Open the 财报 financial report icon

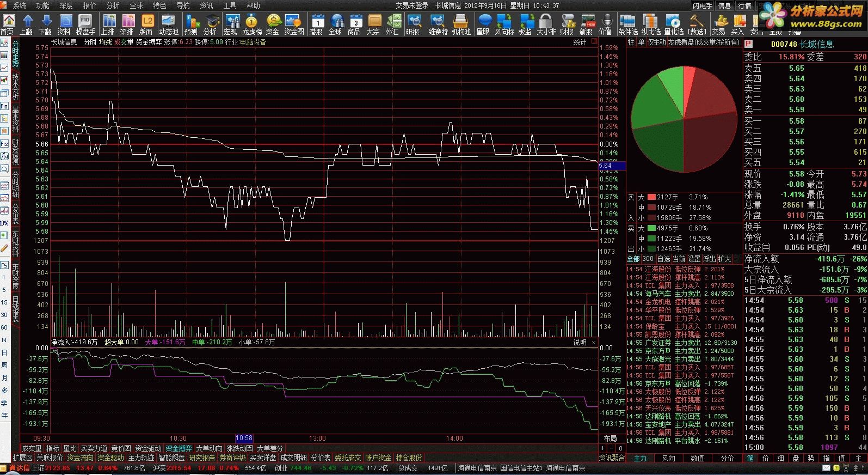pyautogui.click(x=567, y=25)
